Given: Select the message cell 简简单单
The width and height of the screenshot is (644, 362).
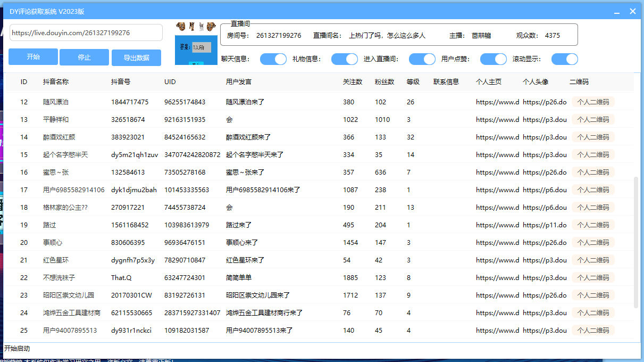Looking at the screenshot, I should (x=239, y=277).
